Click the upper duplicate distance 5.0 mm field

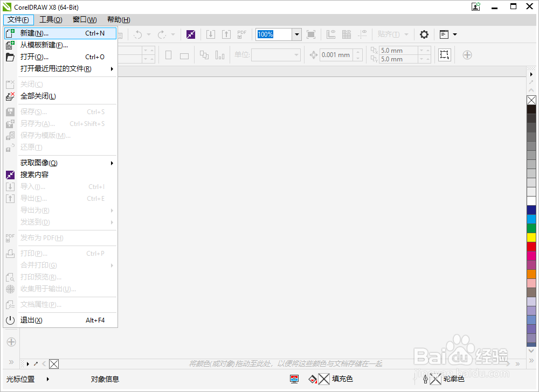398,51
